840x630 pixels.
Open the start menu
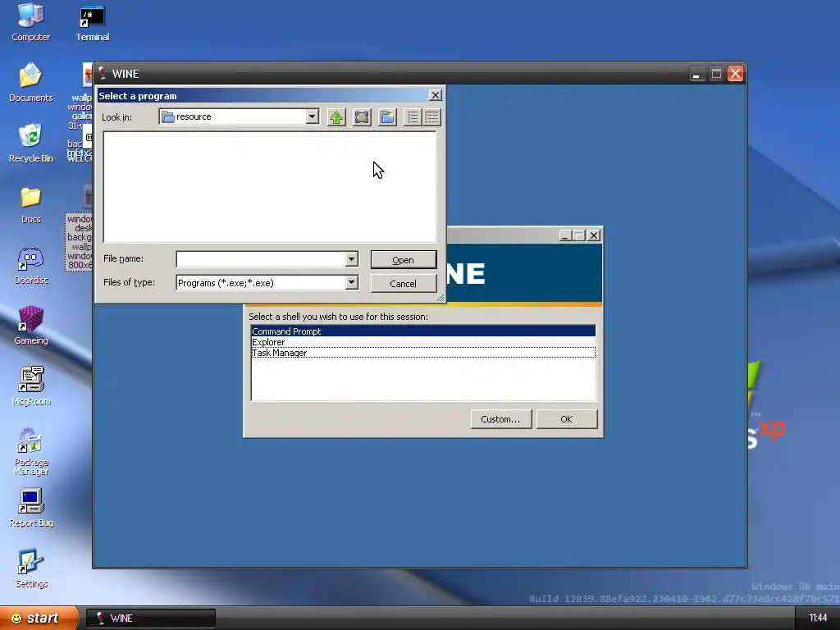[x=39, y=618]
